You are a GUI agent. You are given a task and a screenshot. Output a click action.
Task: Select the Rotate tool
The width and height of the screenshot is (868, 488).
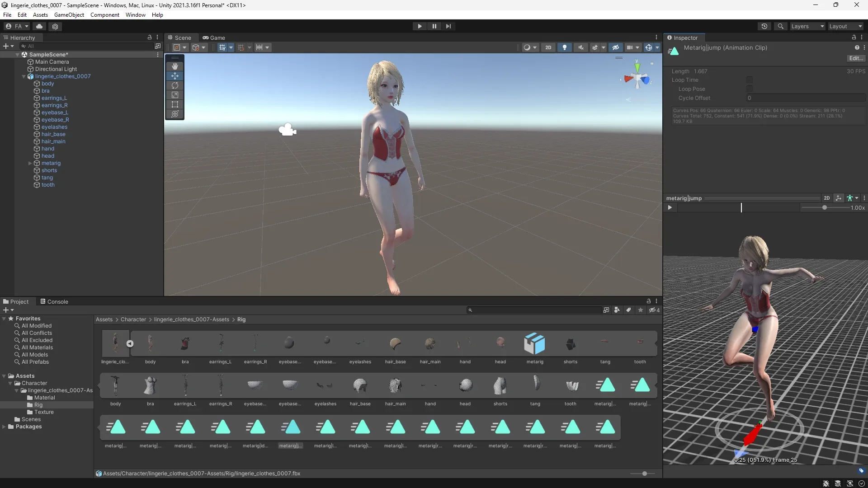click(175, 85)
